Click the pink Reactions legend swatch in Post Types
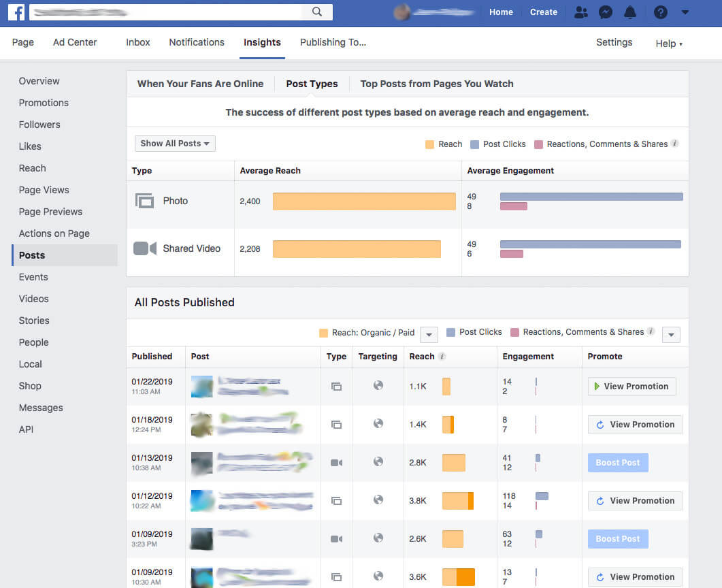722x588 pixels. [x=538, y=144]
